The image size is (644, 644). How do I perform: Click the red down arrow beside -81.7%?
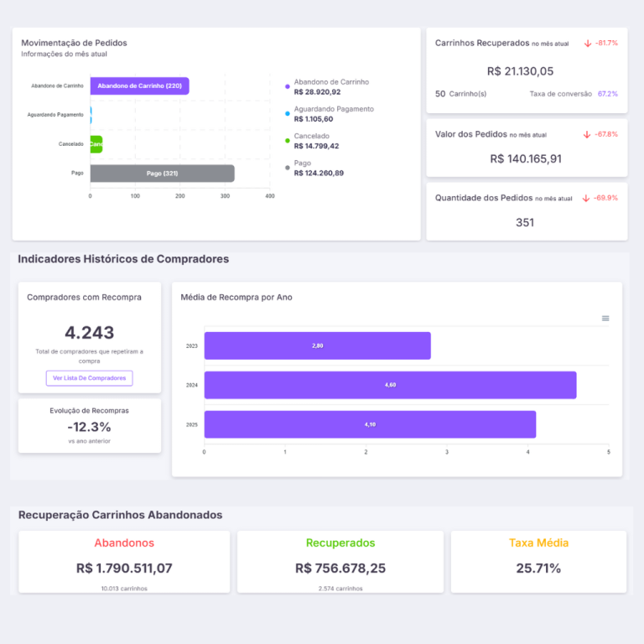(x=588, y=43)
